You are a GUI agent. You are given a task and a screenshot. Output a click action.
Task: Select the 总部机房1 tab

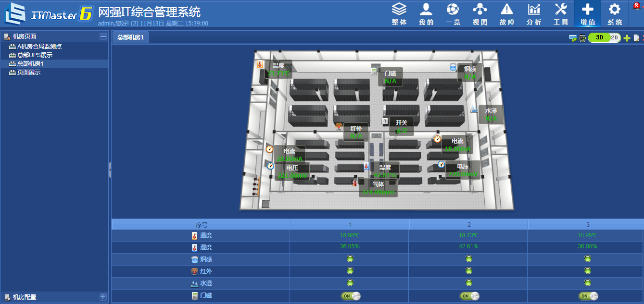(x=130, y=37)
